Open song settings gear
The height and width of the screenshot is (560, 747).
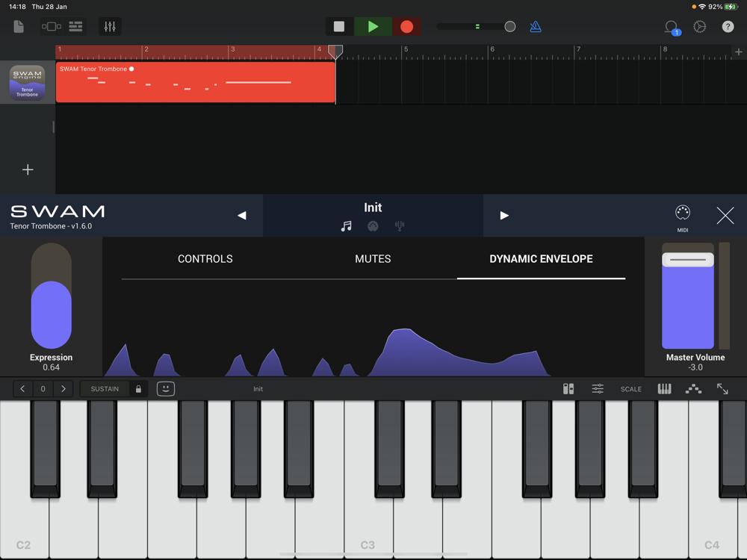(699, 27)
